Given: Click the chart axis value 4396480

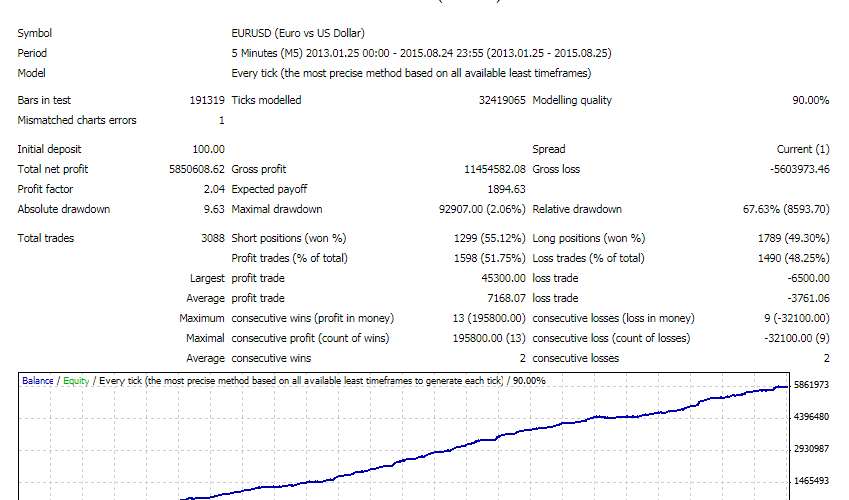Looking at the screenshot, I should 811,417.
